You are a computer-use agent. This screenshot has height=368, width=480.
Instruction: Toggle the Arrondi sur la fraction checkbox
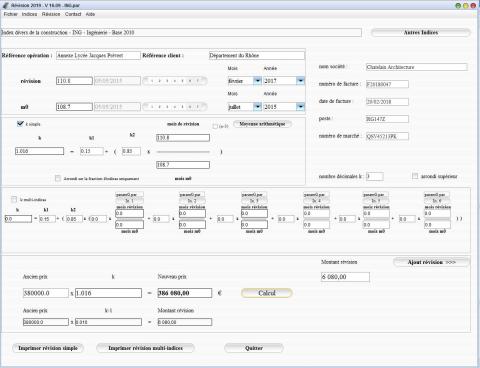point(58,178)
